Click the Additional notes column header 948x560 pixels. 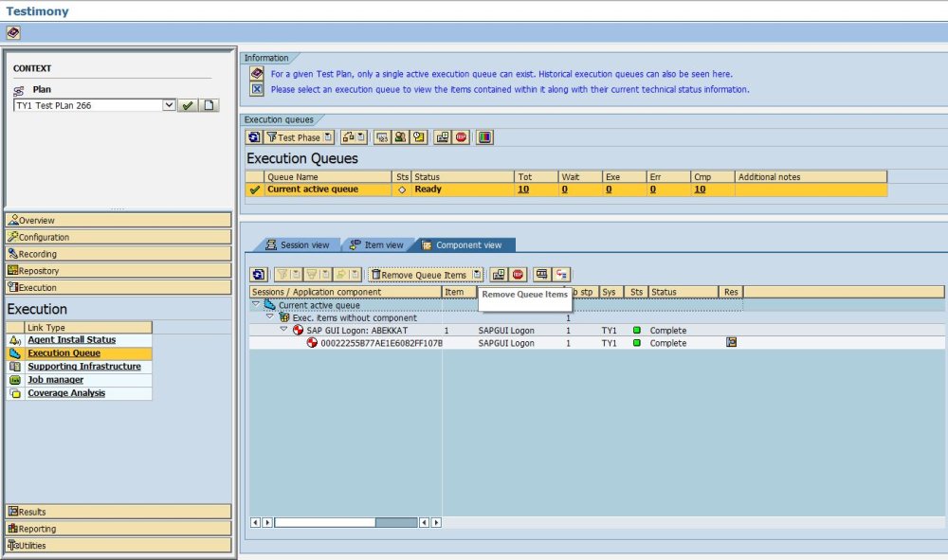(x=811, y=177)
